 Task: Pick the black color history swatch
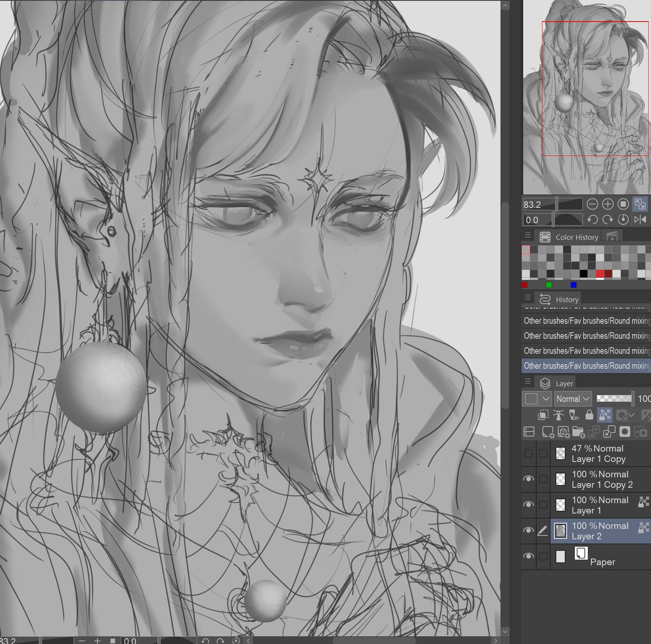[x=584, y=274]
